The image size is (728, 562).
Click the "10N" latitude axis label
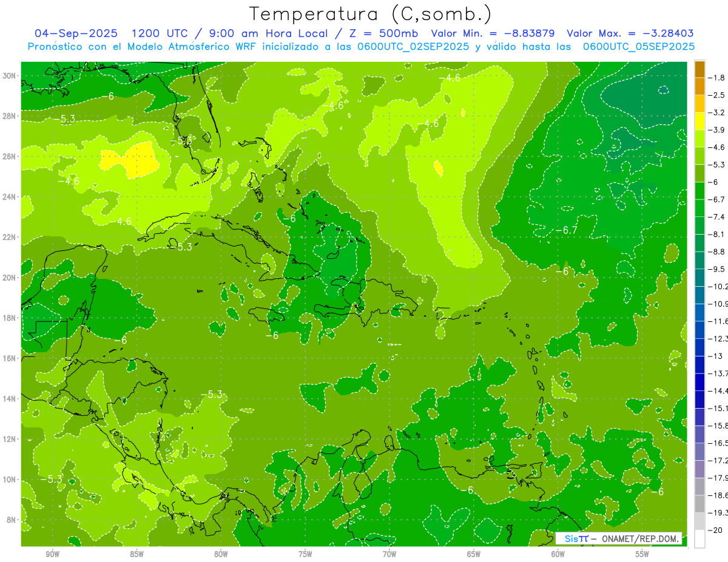coord(10,480)
